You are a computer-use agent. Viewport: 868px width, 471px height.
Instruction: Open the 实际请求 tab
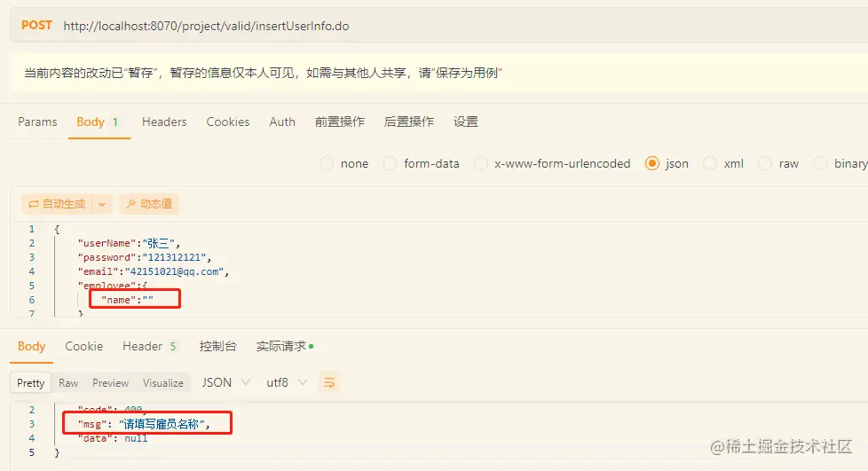(285, 347)
